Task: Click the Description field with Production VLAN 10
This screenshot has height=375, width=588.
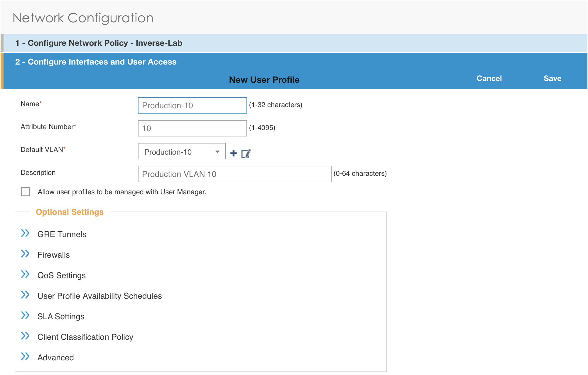Action: click(x=234, y=174)
